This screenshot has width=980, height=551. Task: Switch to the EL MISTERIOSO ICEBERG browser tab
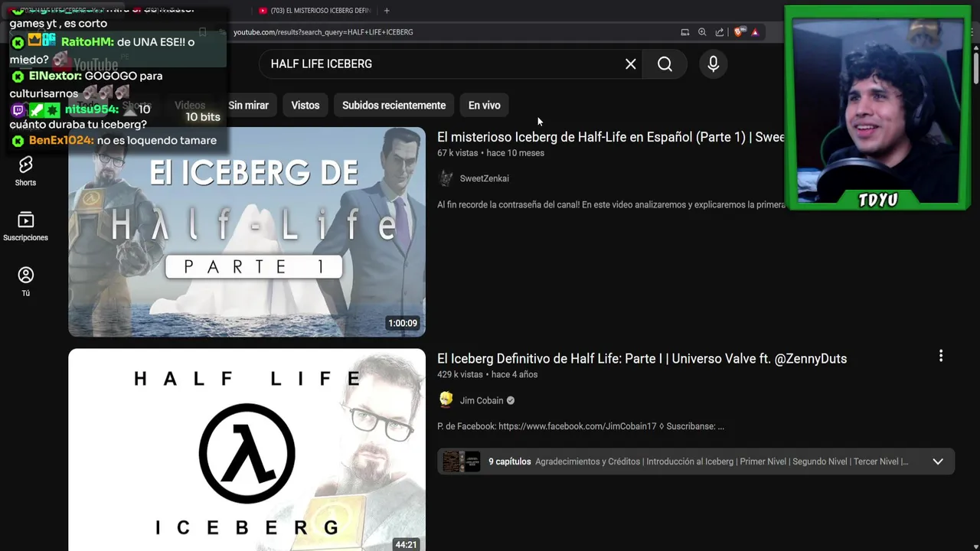[x=314, y=11]
